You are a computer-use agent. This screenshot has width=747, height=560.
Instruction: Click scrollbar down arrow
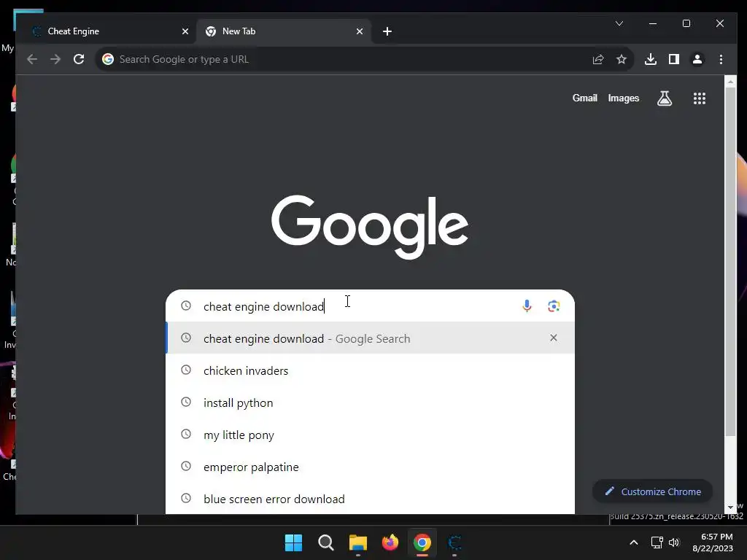pyautogui.click(x=729, y=507)
